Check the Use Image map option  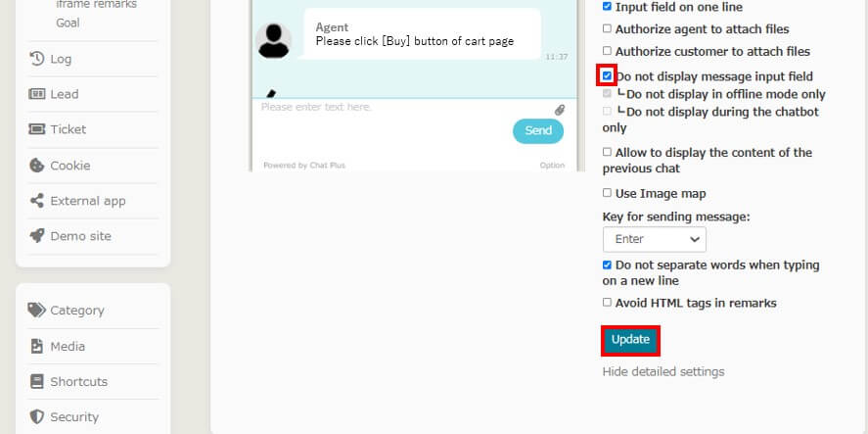coord(608,193)
